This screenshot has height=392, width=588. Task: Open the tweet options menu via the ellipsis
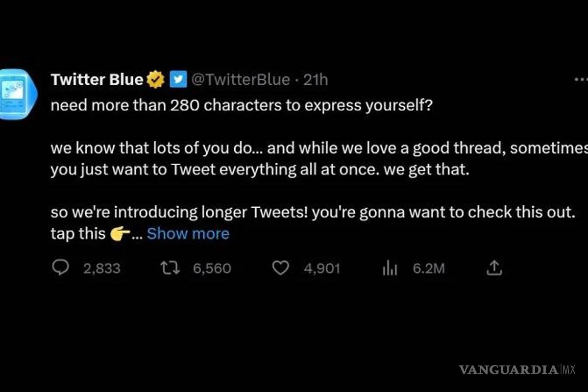[581, 78]
